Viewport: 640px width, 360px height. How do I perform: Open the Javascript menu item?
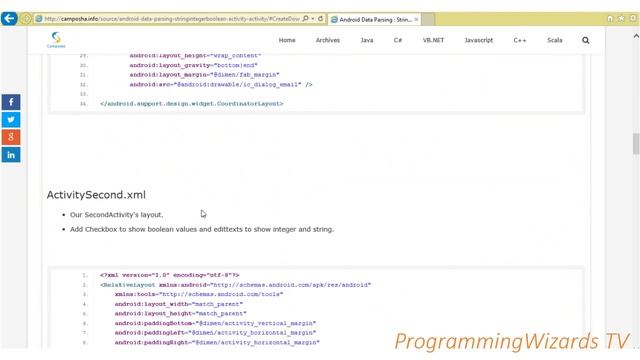click(479, 40)
